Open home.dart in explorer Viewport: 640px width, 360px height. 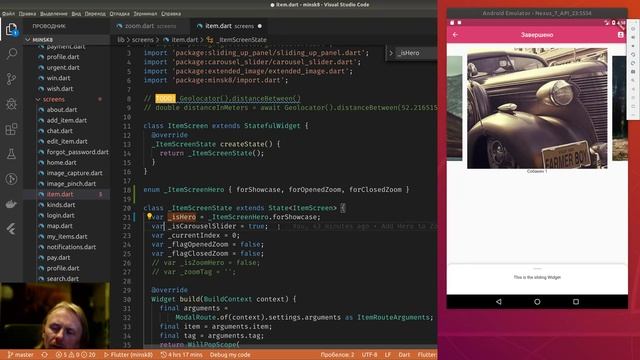pos(61,162)
